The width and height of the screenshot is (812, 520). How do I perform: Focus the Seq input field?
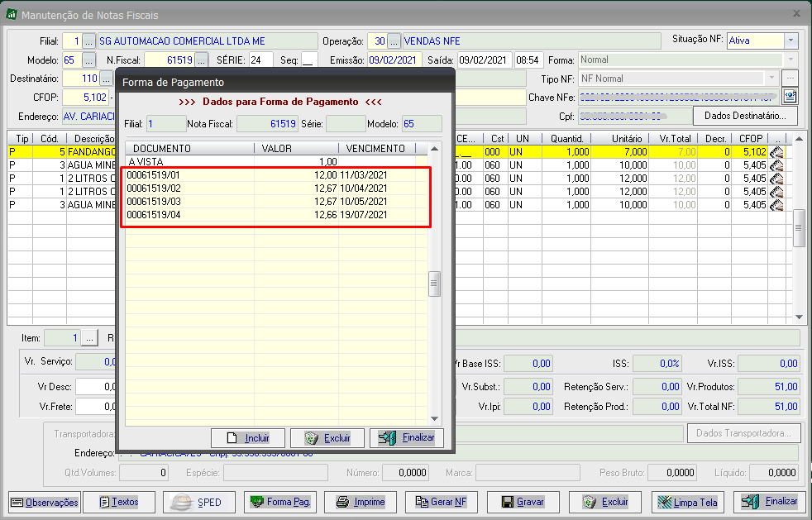(x=310, y=60)
